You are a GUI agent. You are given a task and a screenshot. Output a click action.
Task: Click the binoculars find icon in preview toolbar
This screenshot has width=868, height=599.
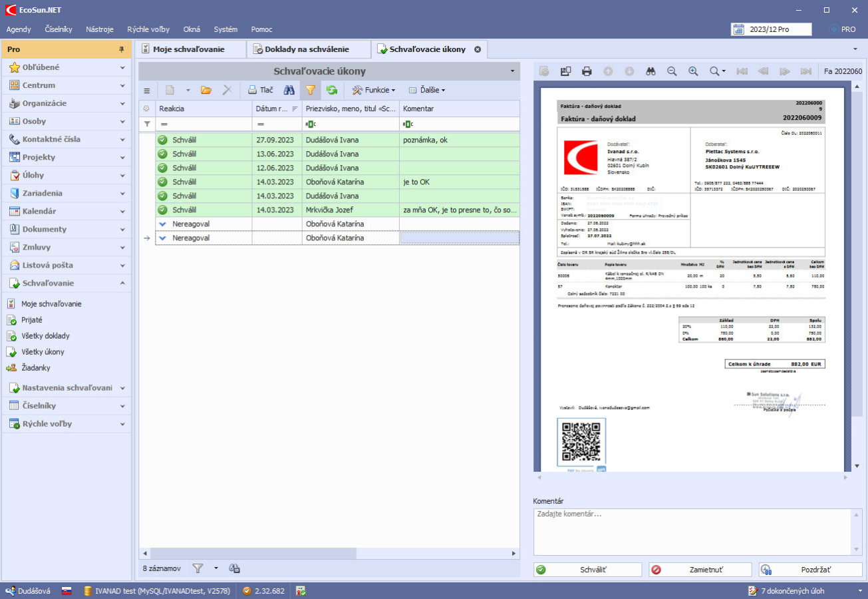pyautogui.click(x=651, y=71)
